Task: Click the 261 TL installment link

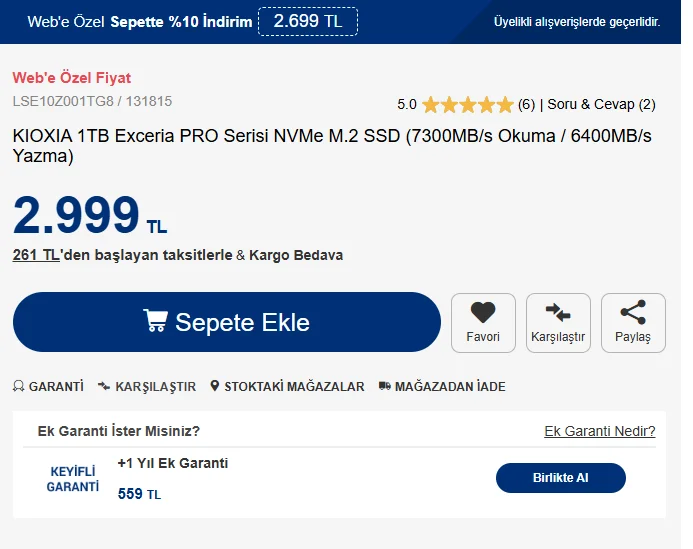Action: pyautogui.click(x=36, y=255)
